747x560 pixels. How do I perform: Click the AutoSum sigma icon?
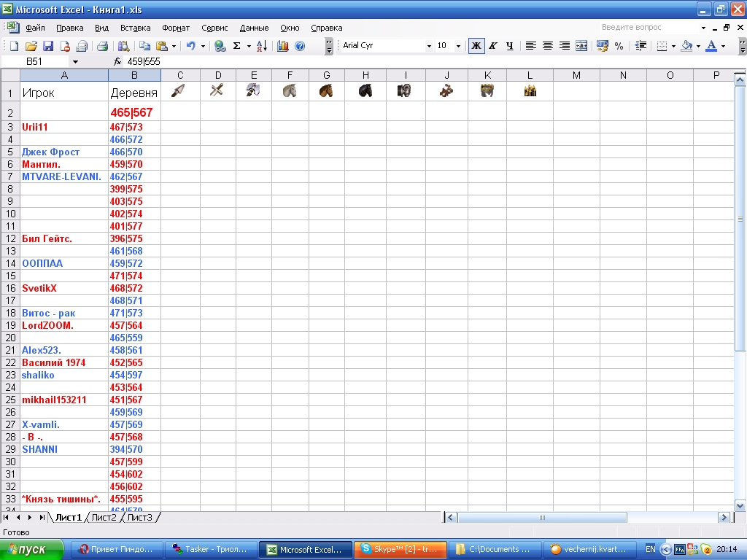[x=236, y=46]
